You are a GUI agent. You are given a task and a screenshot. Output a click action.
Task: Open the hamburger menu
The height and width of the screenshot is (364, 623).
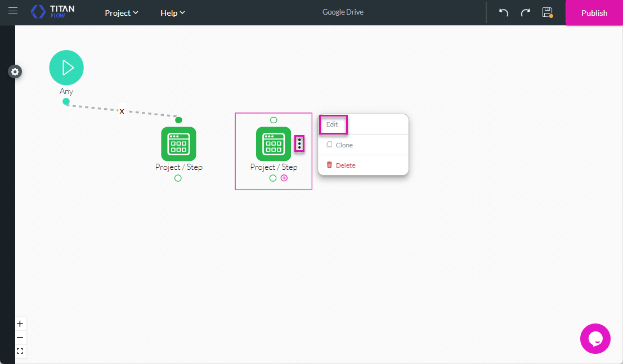coord(12,12)
